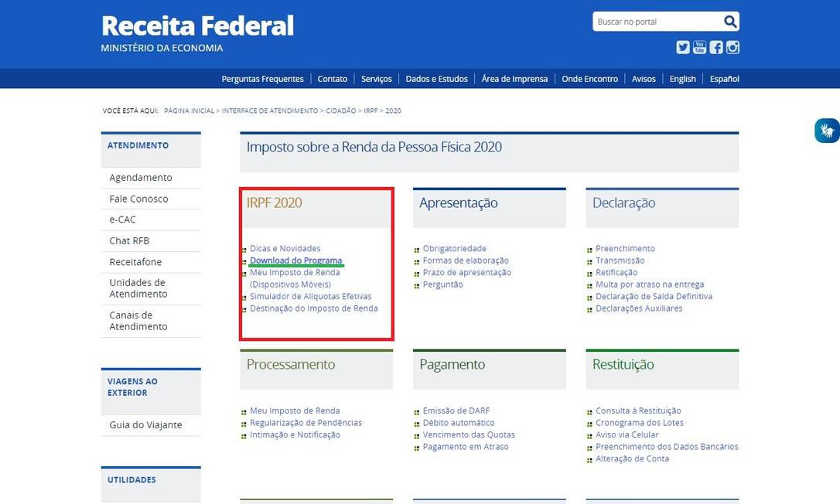Open the Twitter social icon
Image resolution: width=840 pixels, height=504 pixels.
(x=682, y=47)
